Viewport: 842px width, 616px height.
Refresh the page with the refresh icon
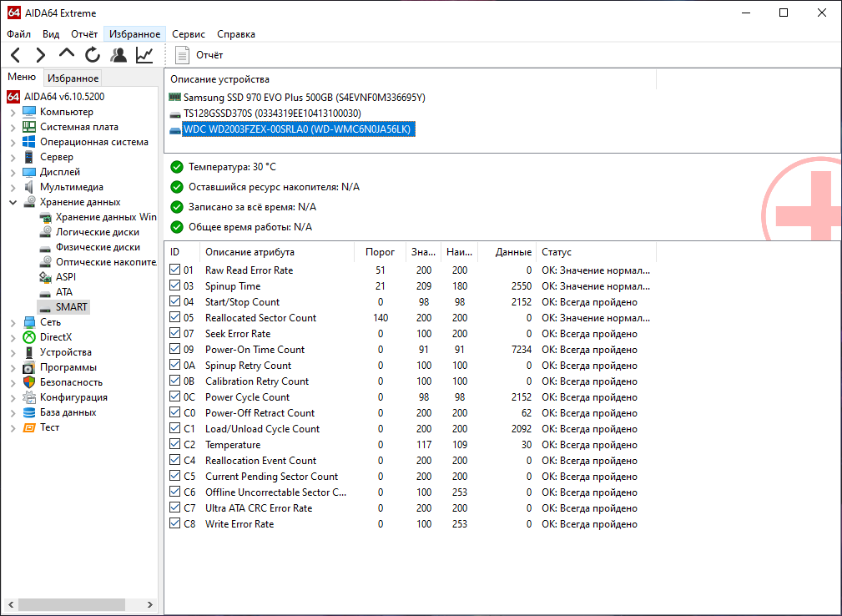(x=93, y=55)
